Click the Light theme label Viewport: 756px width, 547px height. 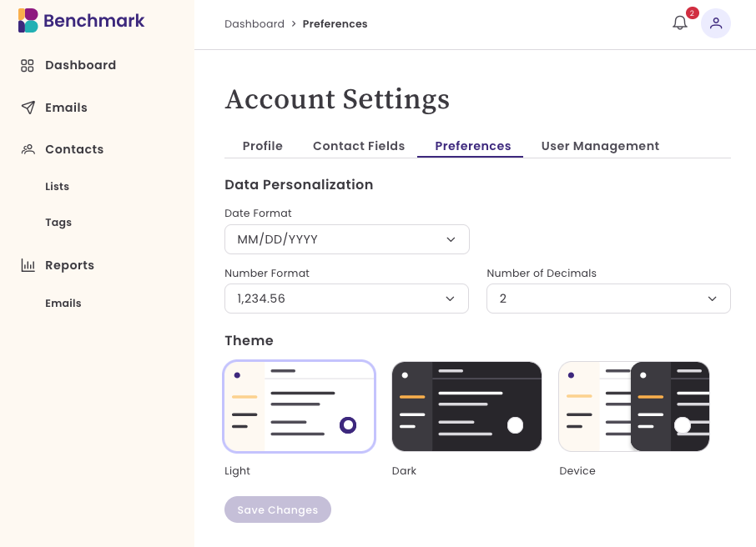[x=237, y=471]
